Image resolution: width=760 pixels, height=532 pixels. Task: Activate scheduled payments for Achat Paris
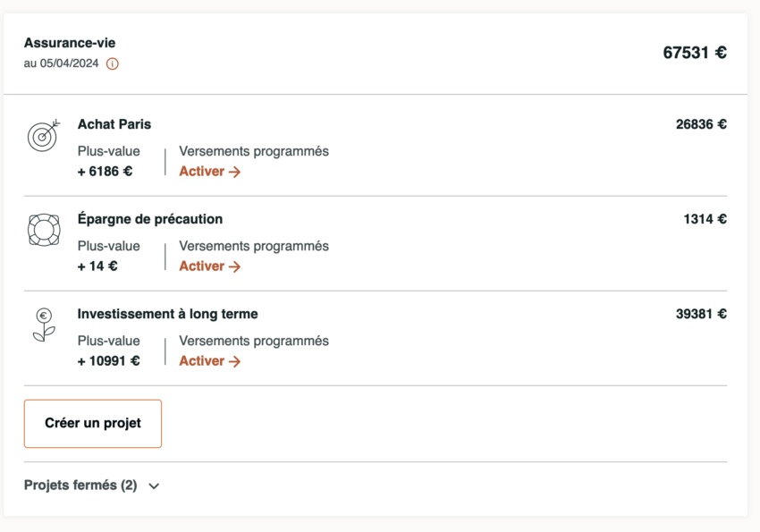click(208, 171)
